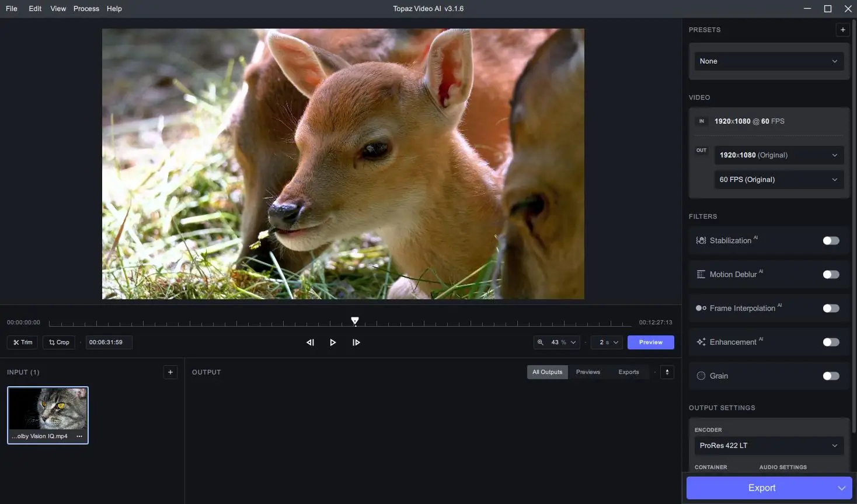Open the ProRes 422 LT encoder dropdown
Screen dimensions: 857x504
pyautogui.click(x=769, y=446)
